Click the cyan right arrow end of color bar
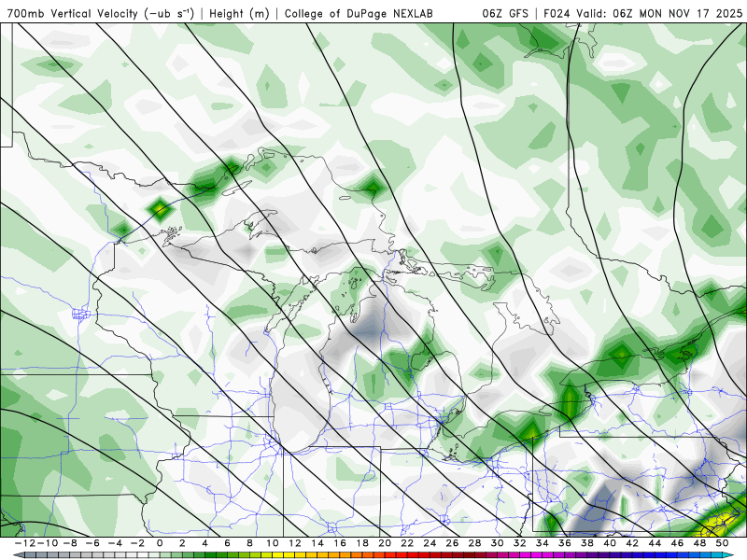Viewport: 747px width, 560px height. click(729, 555)
